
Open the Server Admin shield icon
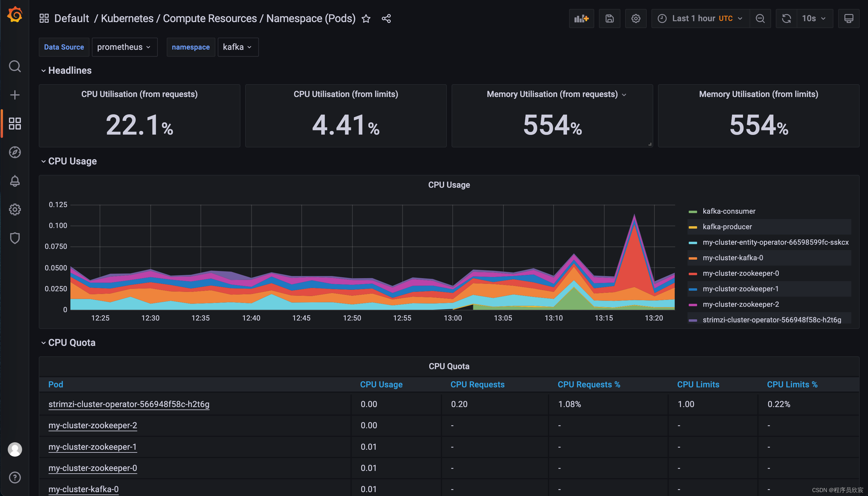click(15, 238)
